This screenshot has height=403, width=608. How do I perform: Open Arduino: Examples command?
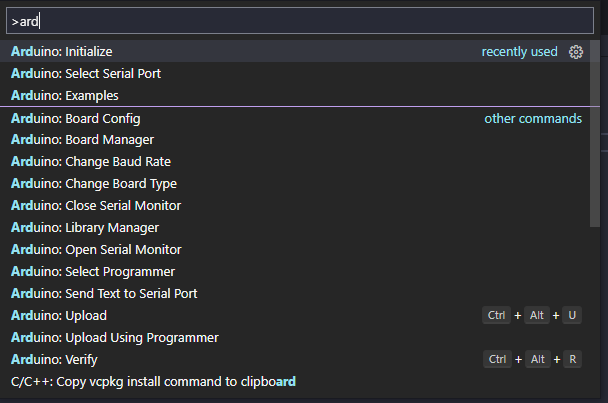pos(295,95)
